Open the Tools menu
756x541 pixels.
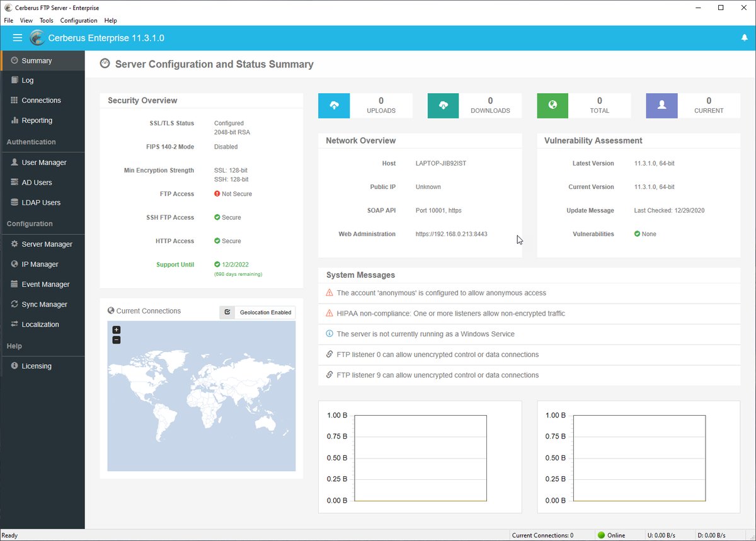pos(45,20)
